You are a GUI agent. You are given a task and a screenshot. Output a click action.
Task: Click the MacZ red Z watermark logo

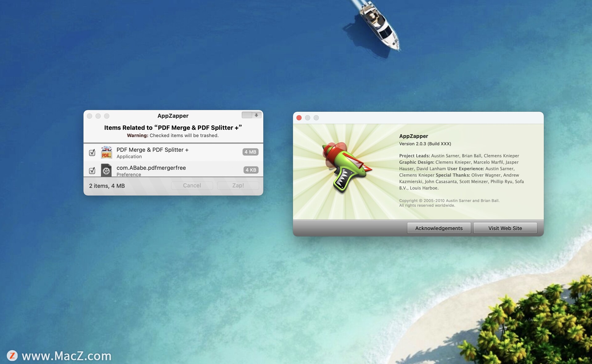click(12, 356)
